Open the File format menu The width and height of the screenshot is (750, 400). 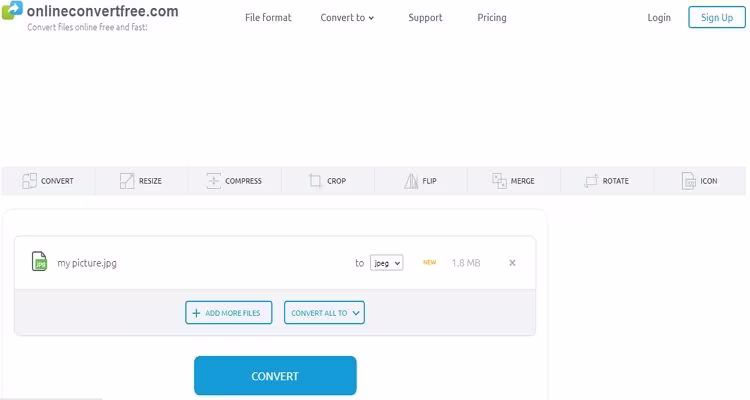[x=266, y=17]
